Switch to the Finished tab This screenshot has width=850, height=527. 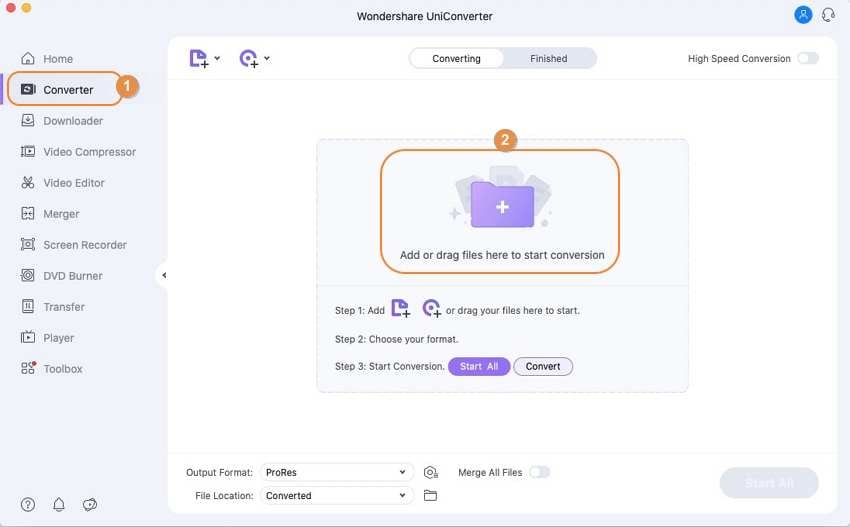[x=549, y=59]
